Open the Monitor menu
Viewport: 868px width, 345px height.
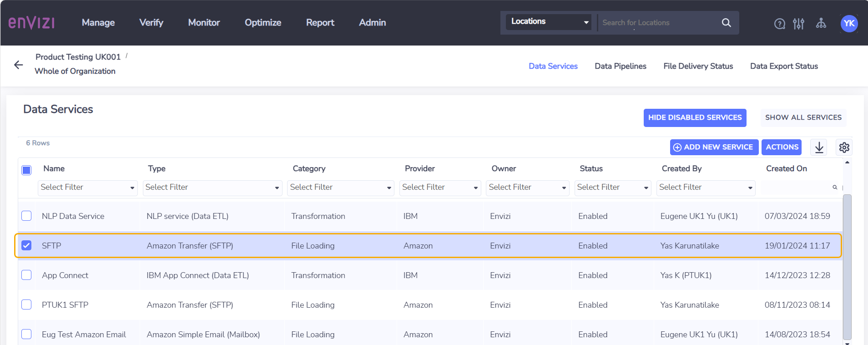[x=204, y=23]
